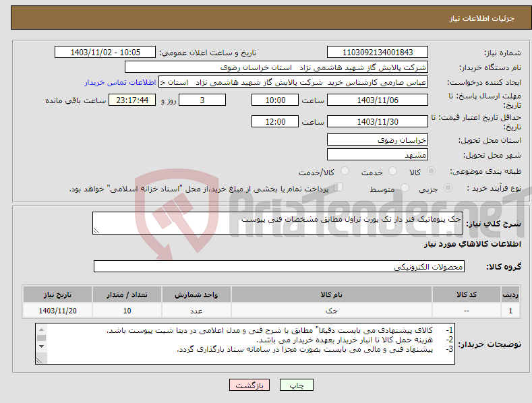The image size is (532, 403).
Task: Click the need date cell 1403/11/20
Action: pyautogui.click(x=58, y=311)
